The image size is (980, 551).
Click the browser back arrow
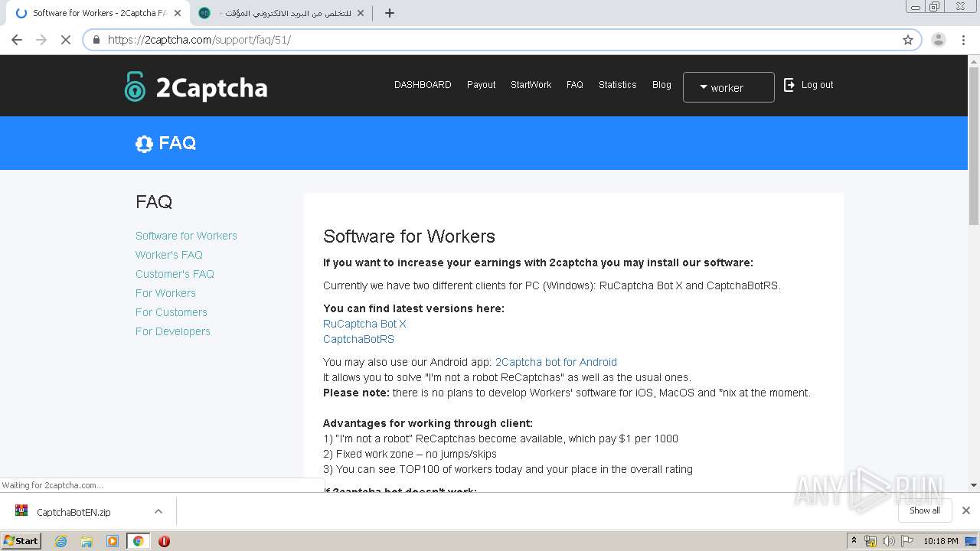point(17,40)
